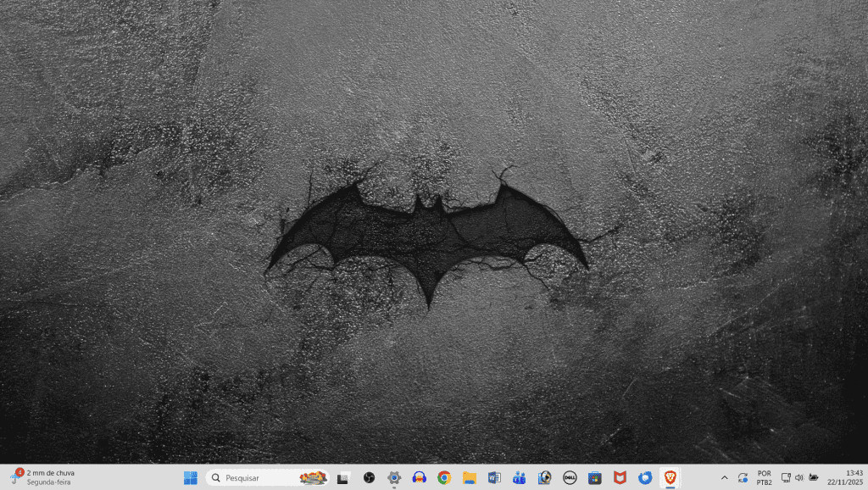868x490 pixels.
Task: Switch to the Brave browser icon
Action: tap(670, 477)
